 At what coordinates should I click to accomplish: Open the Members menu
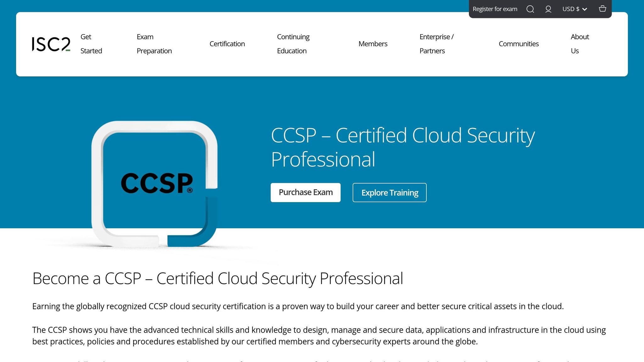(x=373, y=44)
